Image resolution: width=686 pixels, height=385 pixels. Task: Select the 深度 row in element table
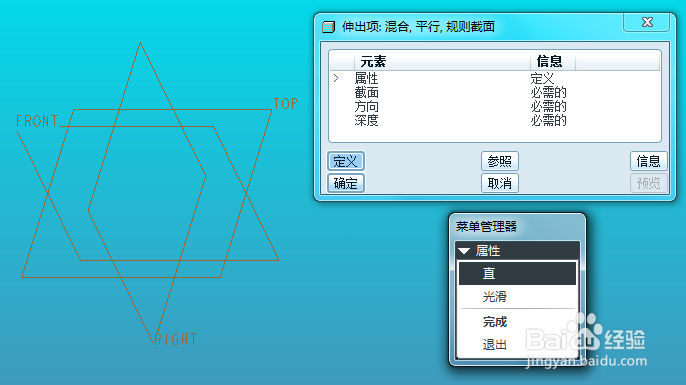(x=494, y=120)
